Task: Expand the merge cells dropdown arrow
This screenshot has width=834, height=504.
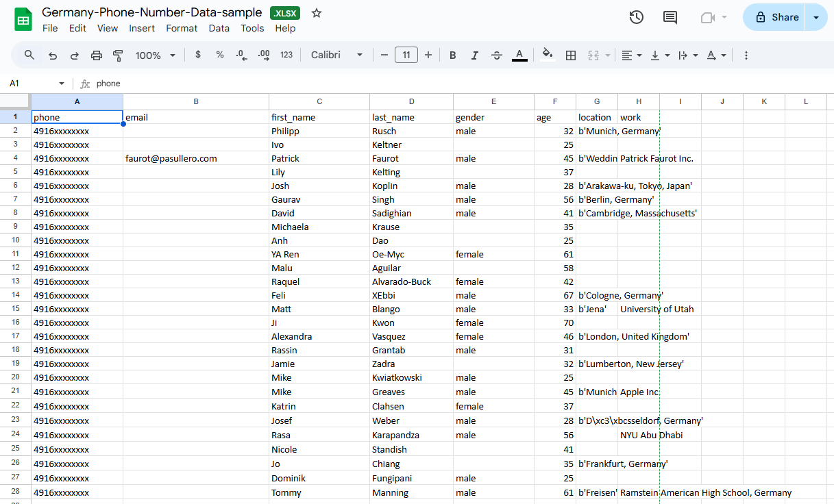Action: 608,55
